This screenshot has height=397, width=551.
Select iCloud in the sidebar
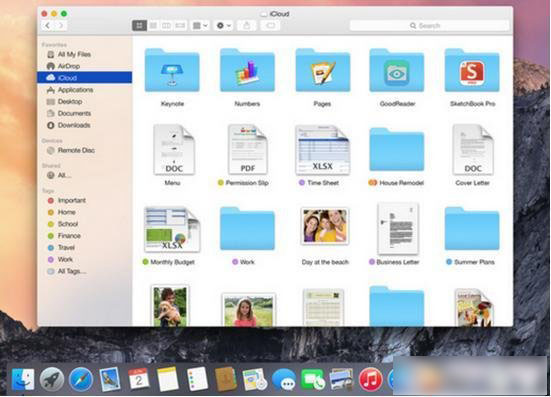tap(85, 78)
